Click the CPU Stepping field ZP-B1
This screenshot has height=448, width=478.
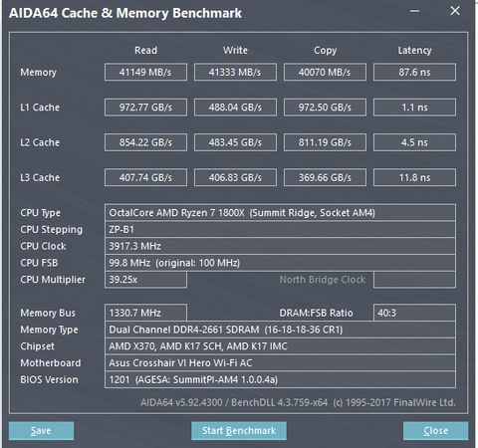click(x=280, y=229)
